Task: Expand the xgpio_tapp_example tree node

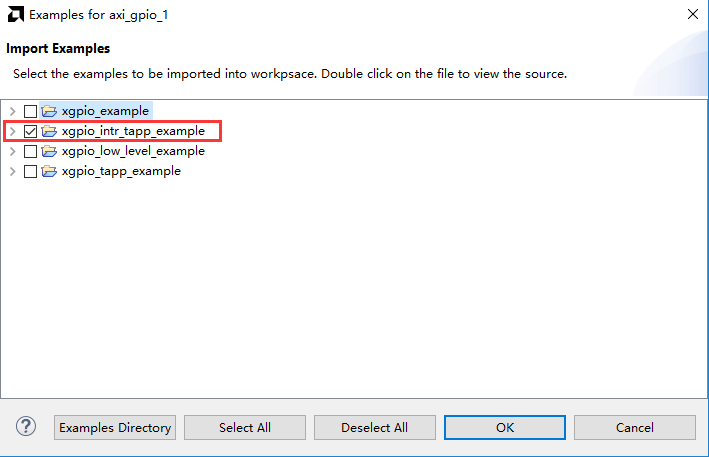Action: tap(13, 172)
